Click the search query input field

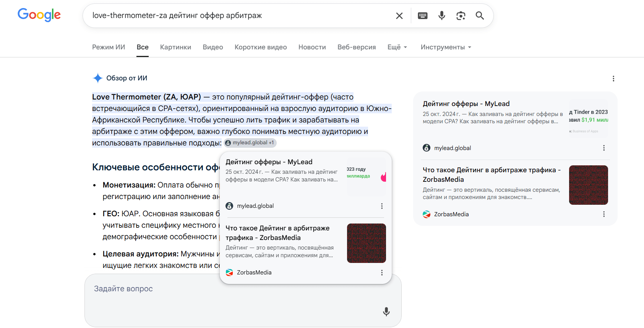coord(241,16)
